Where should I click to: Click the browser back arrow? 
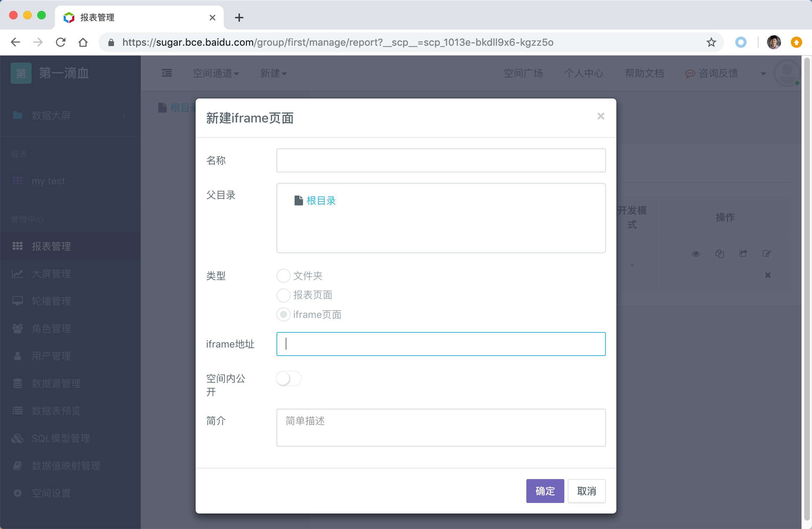pyautogui.click(x=15, y=43)
